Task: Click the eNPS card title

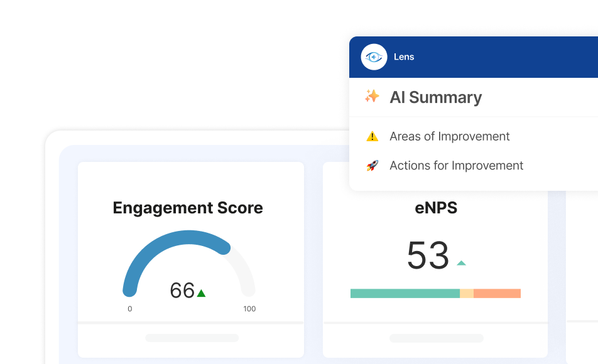Action: point(436,208)
